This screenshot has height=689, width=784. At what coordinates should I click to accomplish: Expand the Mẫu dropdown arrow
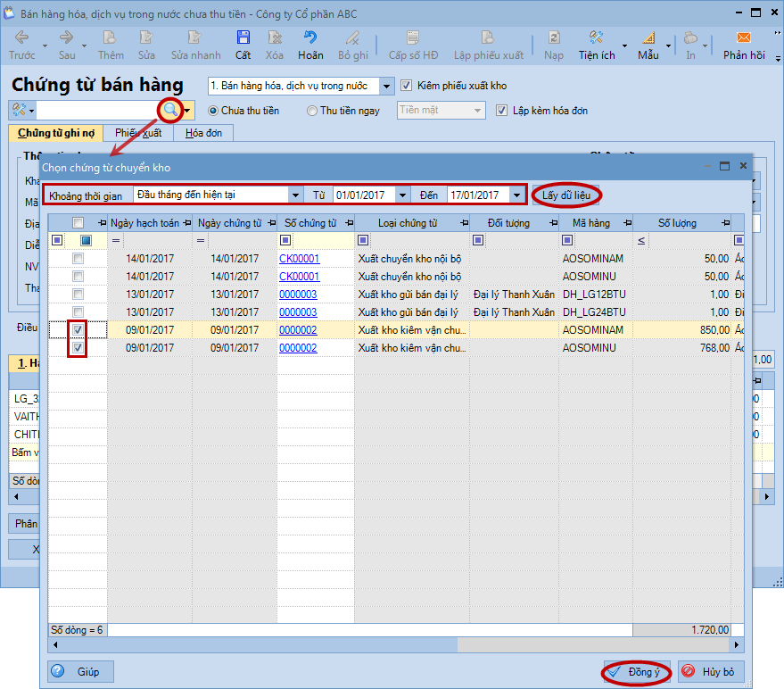click(669, 46)
